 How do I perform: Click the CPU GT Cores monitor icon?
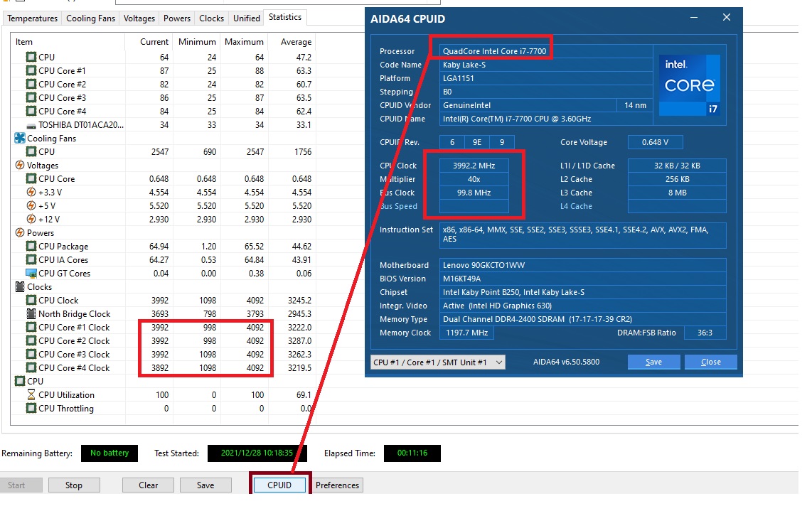coord(31,274)
